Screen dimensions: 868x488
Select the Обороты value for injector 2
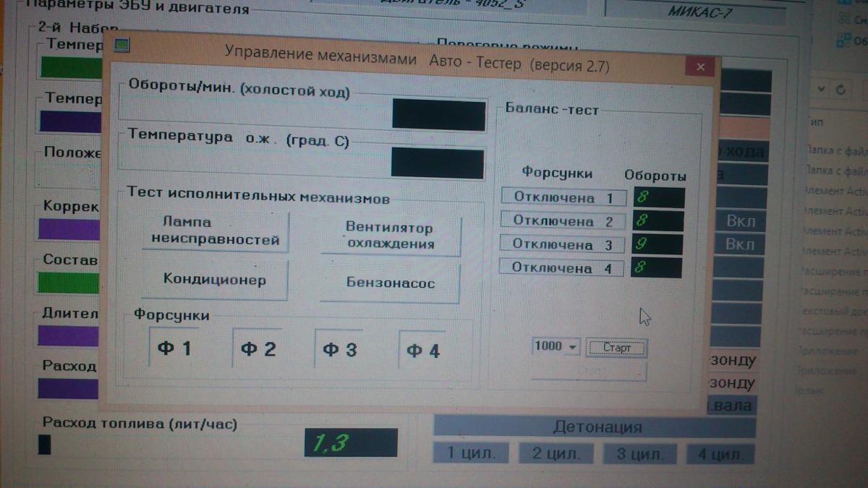[x=658, y=221]
